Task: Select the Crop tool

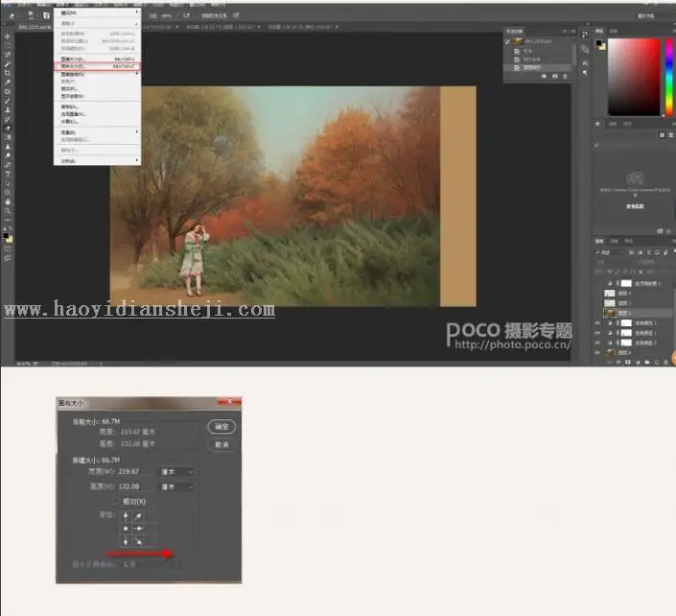Action: coord(8,73)
